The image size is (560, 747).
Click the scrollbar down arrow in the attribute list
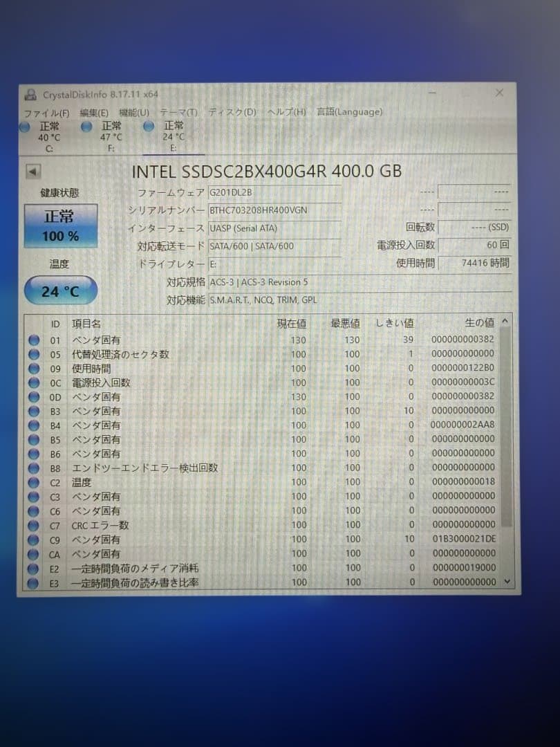point(507,582)
